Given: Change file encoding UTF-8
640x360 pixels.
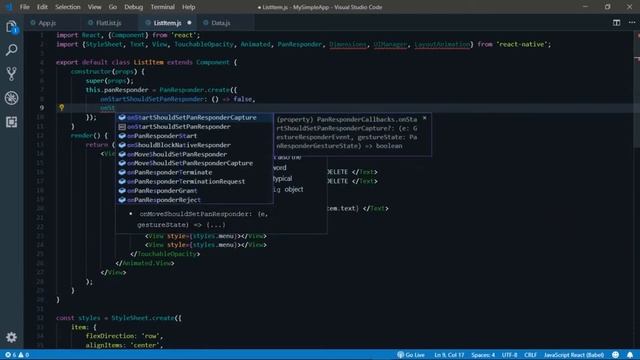Looking at the screenshot, I should pyautogui.click(x=509, y=355).
